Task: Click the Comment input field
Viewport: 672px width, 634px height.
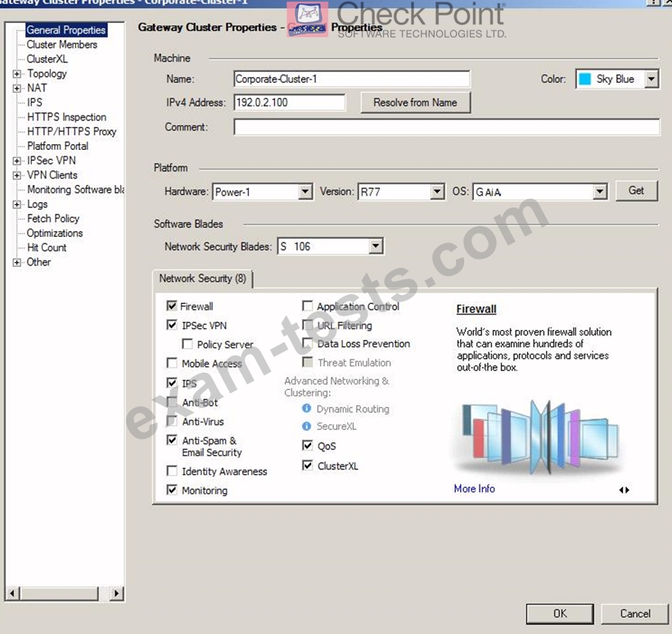Action: [x=447, y=127]
